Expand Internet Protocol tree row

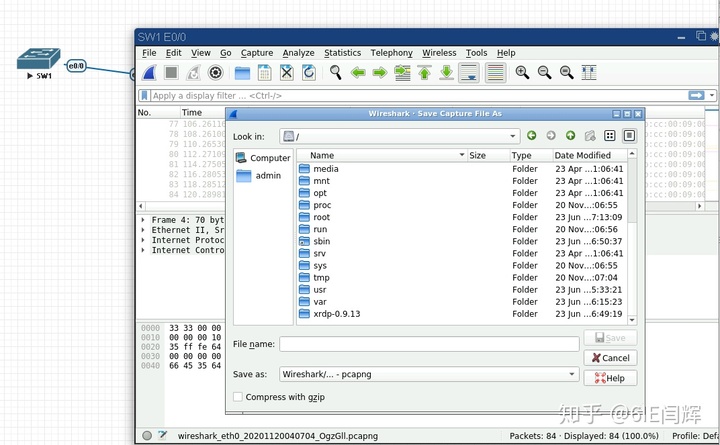pos(143,240)
